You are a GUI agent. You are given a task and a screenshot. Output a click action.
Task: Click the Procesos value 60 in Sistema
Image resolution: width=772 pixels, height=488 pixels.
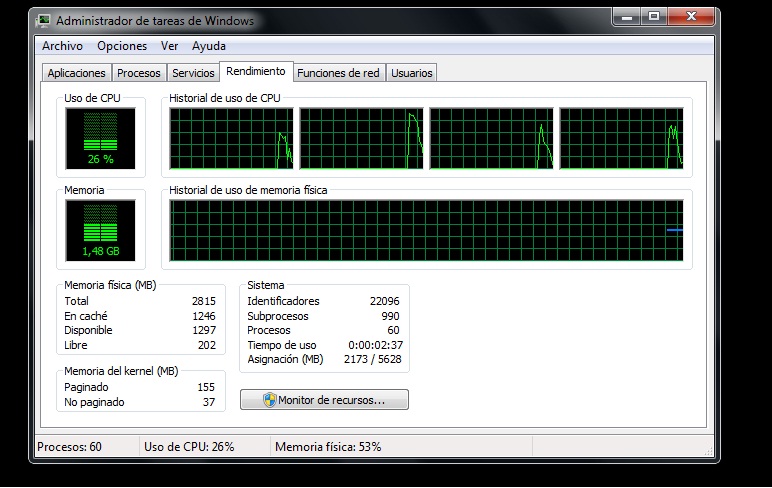tap(393, 330)
